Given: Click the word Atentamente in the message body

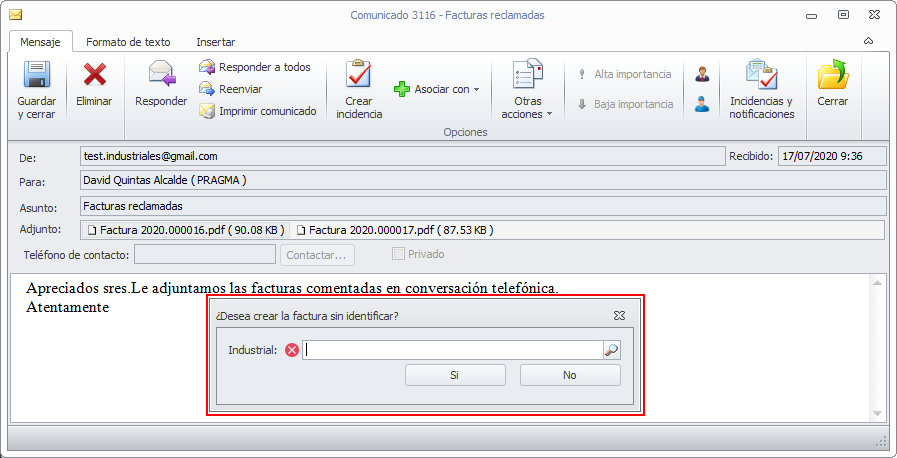Looking at the screenshot, I should [68, 307].
